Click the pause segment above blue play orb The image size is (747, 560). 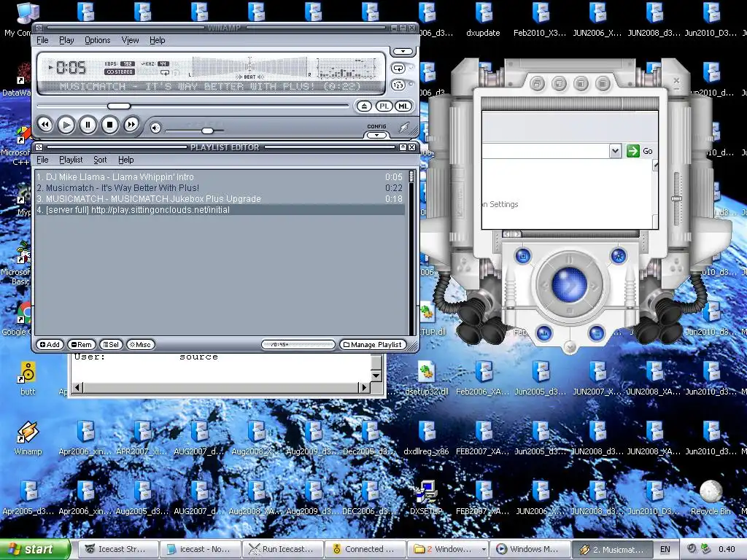click(x=569, y=260)
